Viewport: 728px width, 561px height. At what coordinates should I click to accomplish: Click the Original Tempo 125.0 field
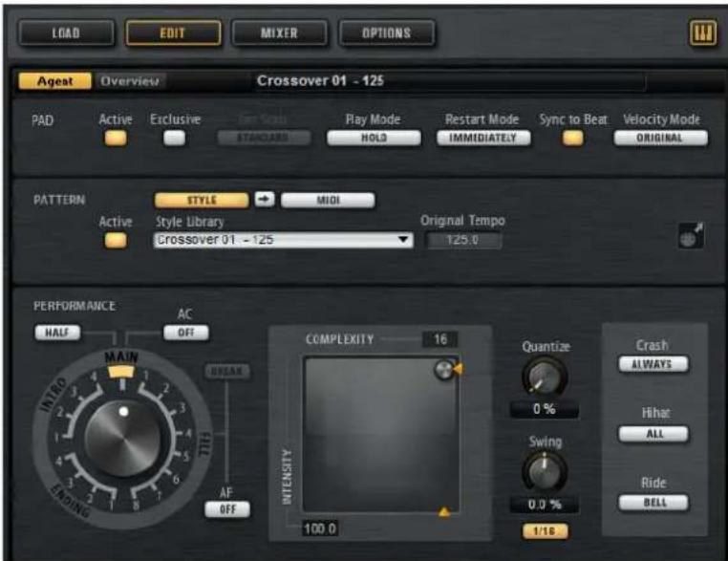tap(463, 240)
